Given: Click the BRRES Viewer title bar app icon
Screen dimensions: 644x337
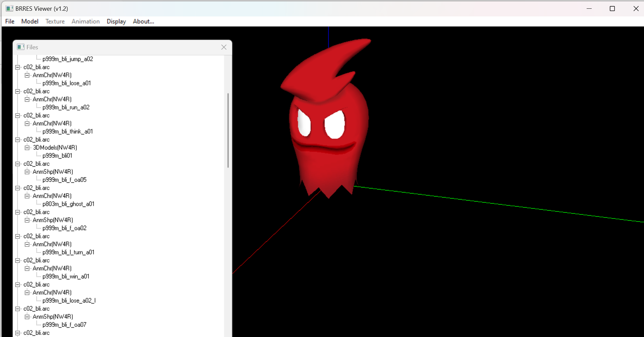Looking at the screenshot, I should (9, 8).
